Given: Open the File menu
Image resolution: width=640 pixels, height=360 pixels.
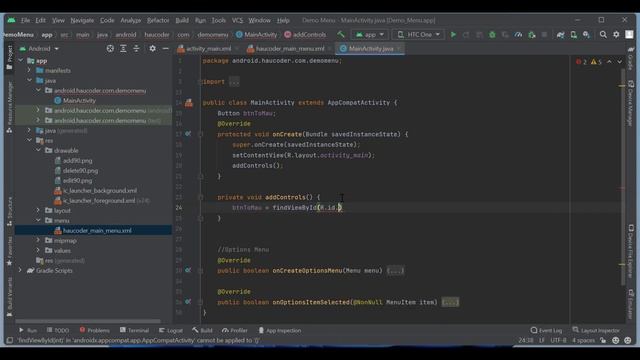Looking at the screenshot, I should point(25,20).
